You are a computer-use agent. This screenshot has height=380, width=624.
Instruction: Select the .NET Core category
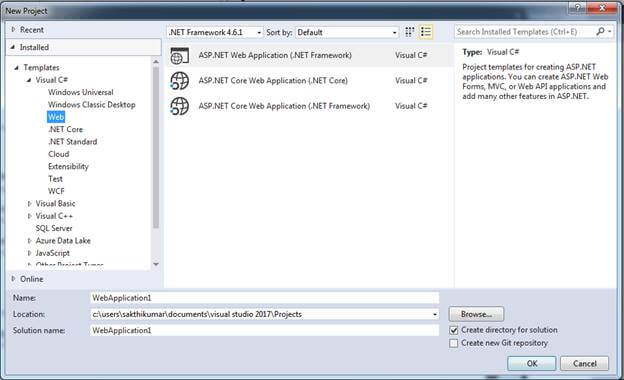(66, 129)
